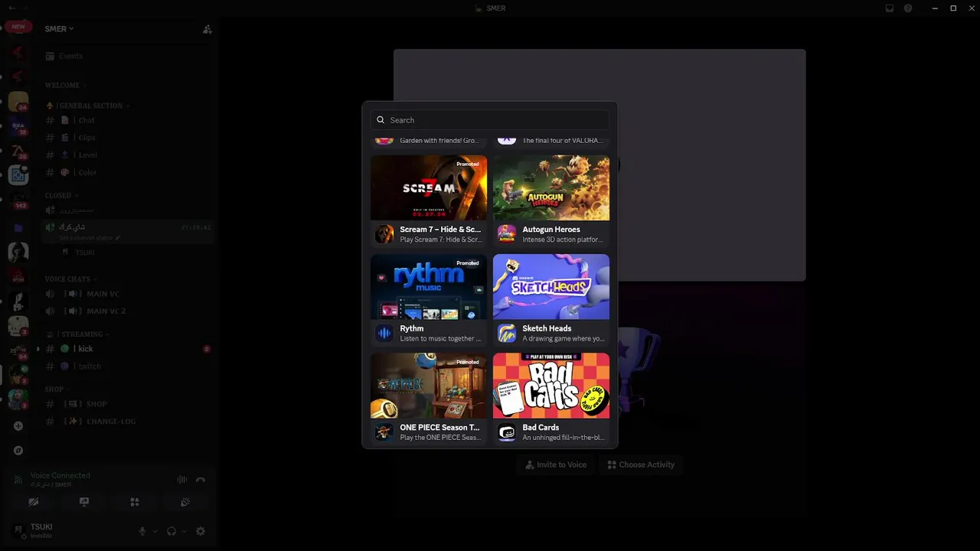Viewport: 980px width, 551px height.
Task: Launch the activities icon in voice panel
Action: coord(135,502)
